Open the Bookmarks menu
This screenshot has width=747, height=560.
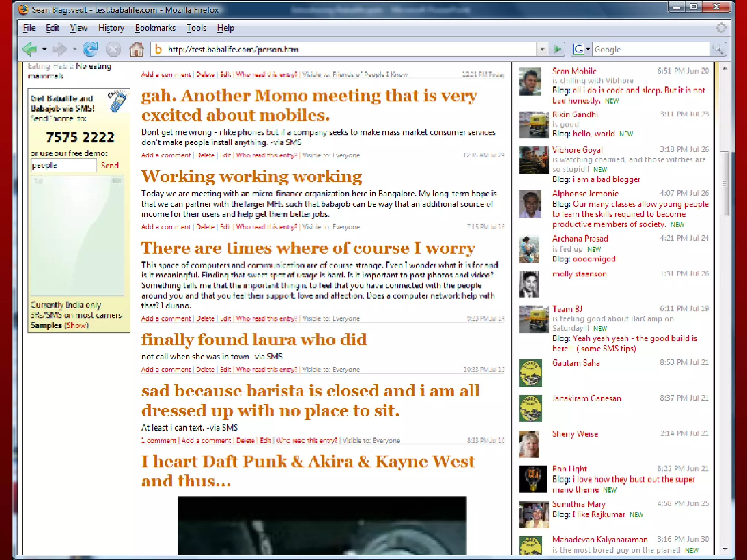pyautogui.click(x=155, y=28)
